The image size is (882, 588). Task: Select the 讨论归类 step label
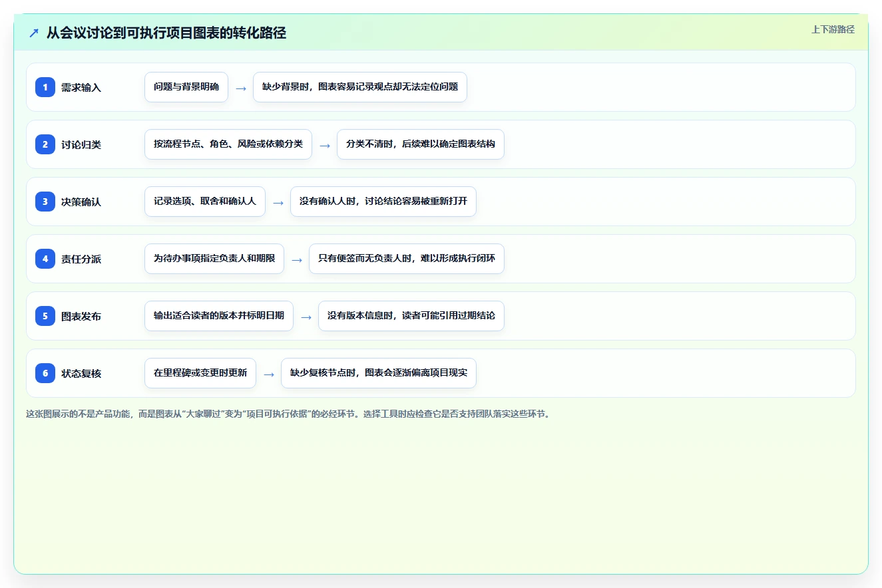(81, 145)
